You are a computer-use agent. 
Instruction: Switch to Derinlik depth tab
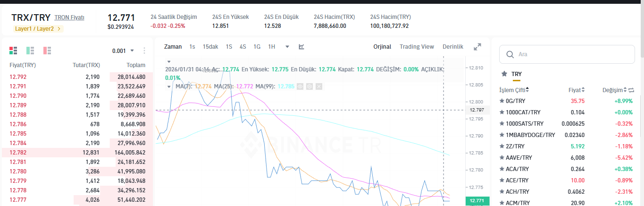pyautogui.click(x=453, y=46)
